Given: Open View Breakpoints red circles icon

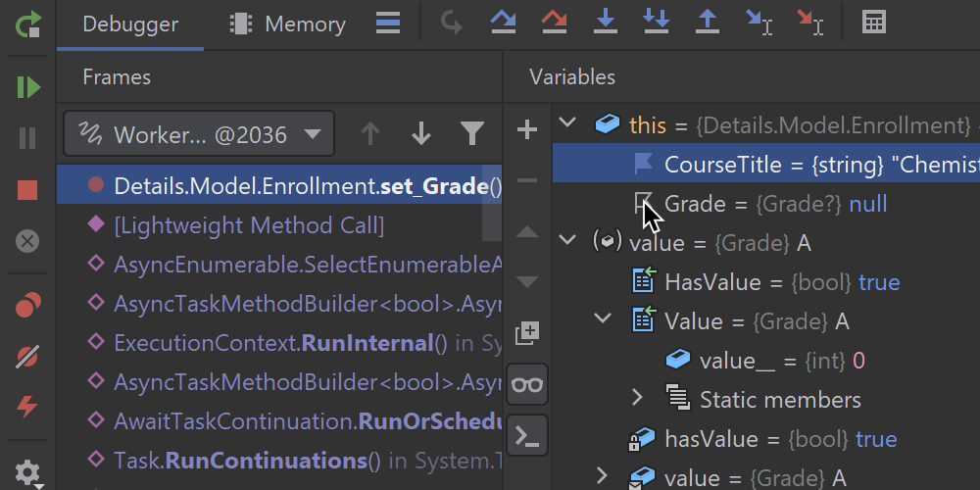Looking at the screenshot, I should coord(27,306).
